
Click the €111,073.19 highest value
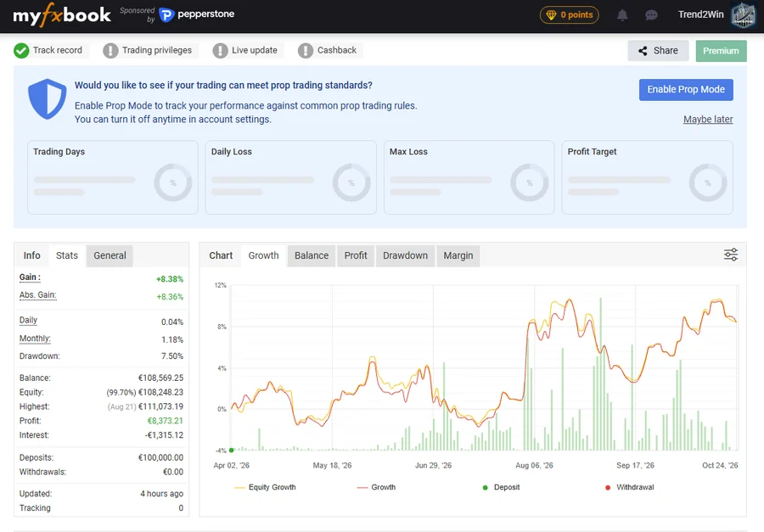tap(160, 406)
